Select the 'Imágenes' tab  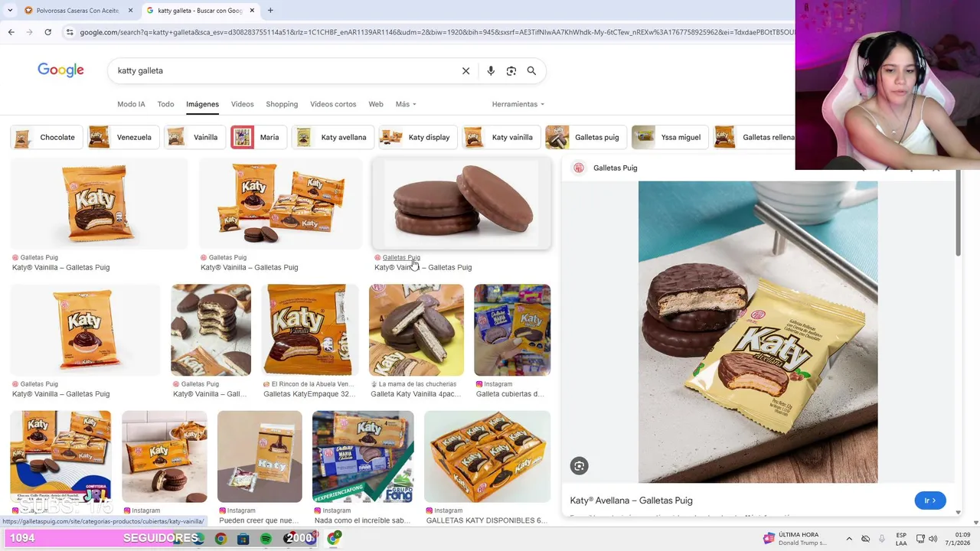(202, 104)
